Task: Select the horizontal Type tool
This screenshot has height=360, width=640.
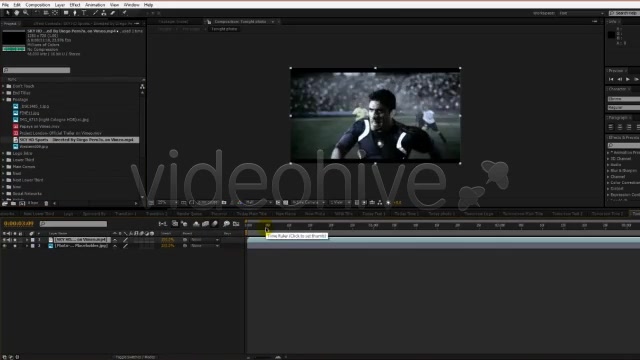Action: 84,13
